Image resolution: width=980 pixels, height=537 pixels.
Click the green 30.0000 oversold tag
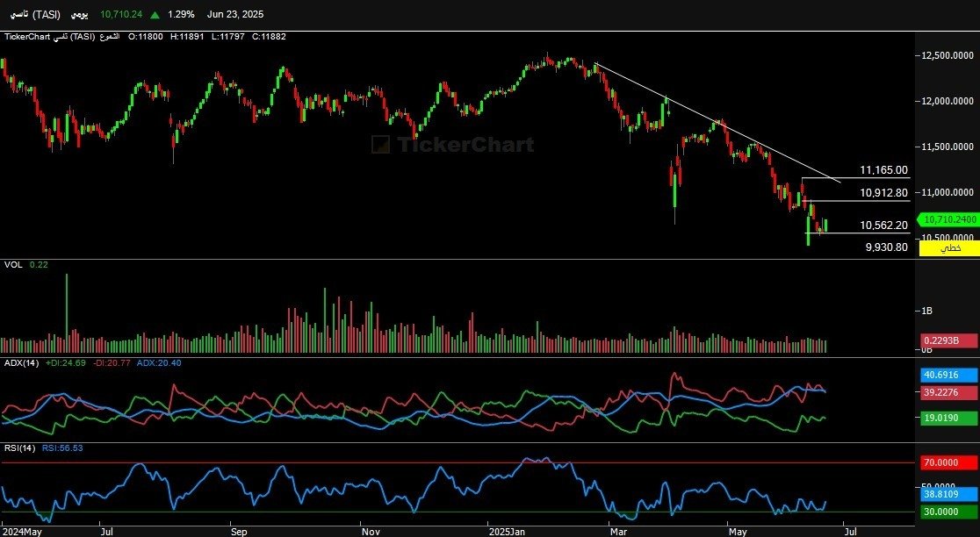(948, 512)
